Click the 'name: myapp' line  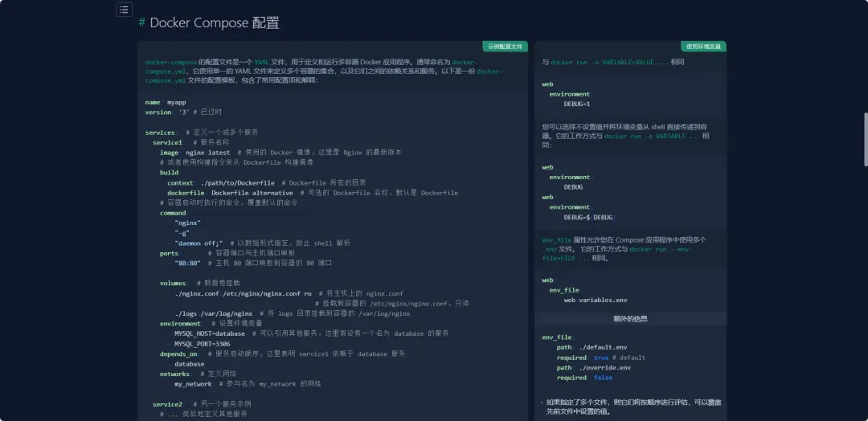pos(166,102)
